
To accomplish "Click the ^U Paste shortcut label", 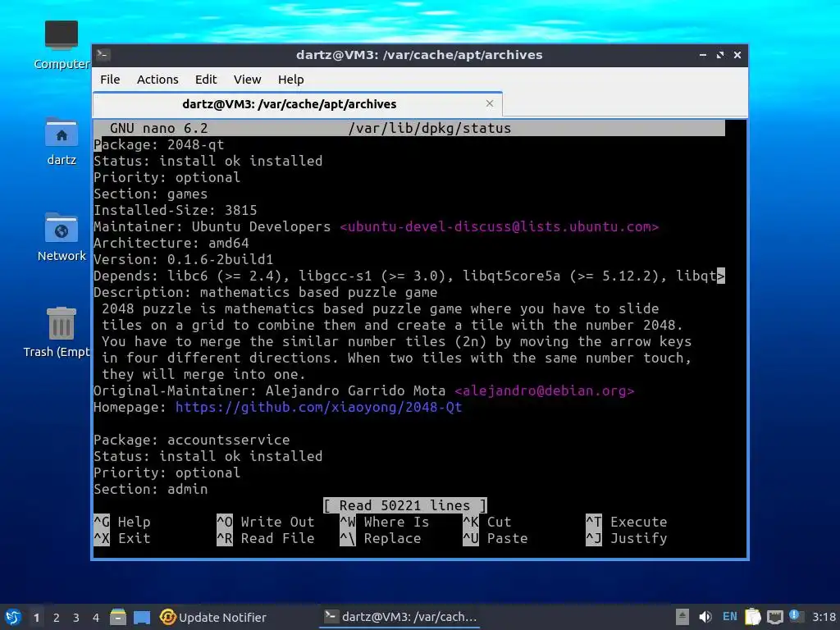I will click(495, 538).
